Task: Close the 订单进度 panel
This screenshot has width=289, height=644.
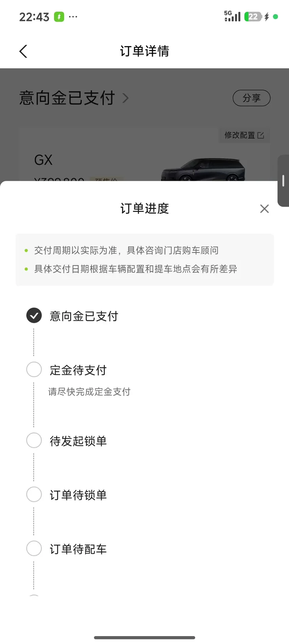Action: click(x=264, y=209)
